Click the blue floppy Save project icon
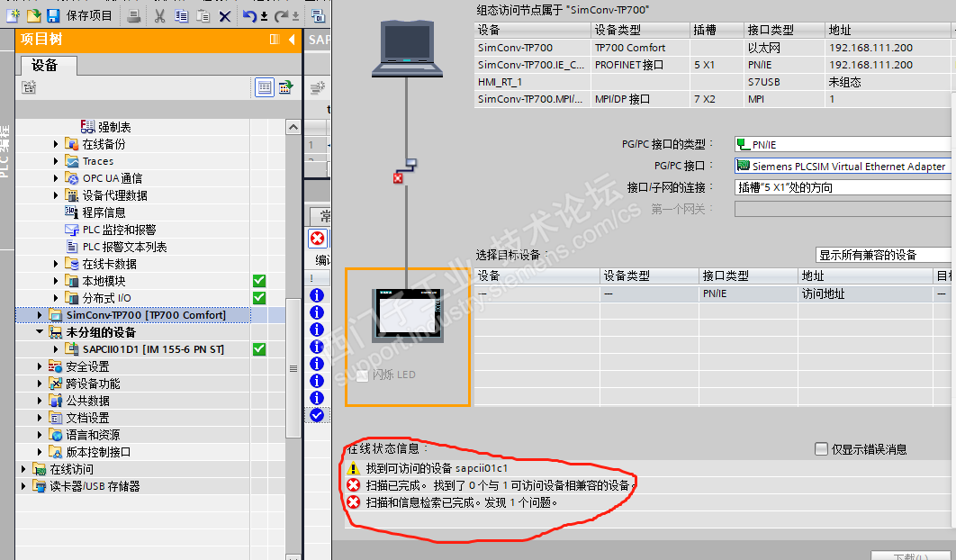Viewport: 956px width, 560px height. (53, 15)
